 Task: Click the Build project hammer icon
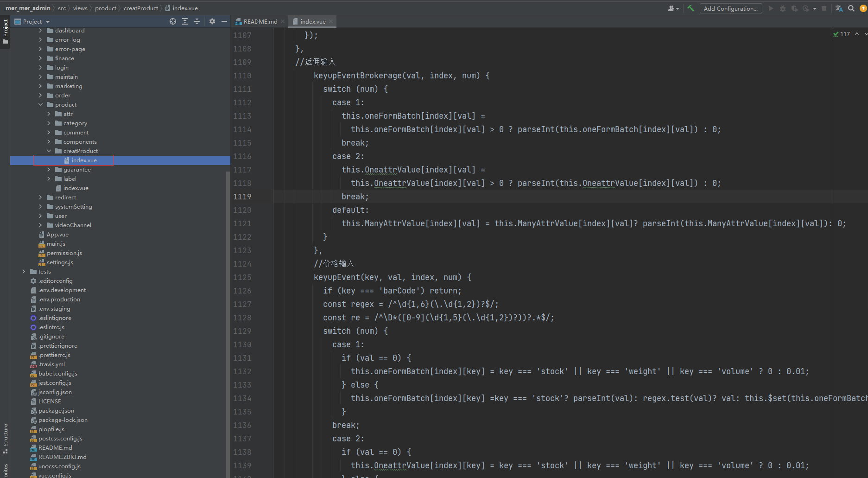(691, 8)
